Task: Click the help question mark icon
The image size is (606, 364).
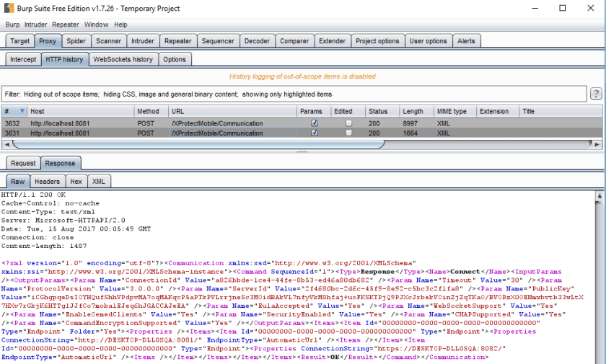Action: [x=596, y=94]
